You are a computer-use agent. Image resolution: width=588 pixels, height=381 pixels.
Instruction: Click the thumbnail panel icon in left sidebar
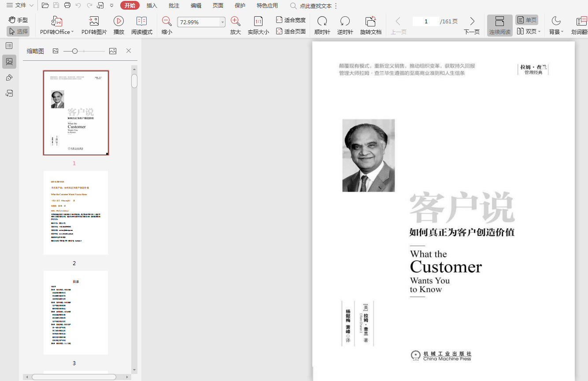click(9, 62)
